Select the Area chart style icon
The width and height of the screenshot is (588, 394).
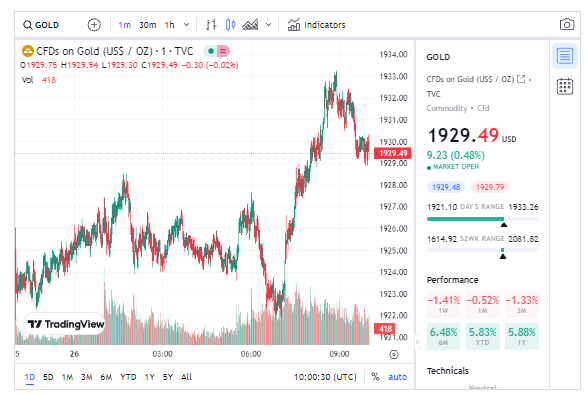pos(250,25)
